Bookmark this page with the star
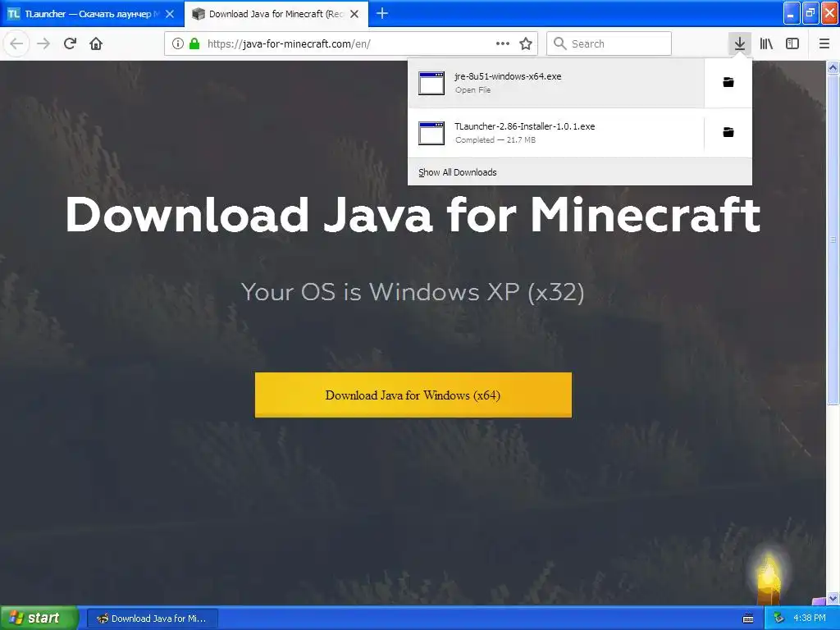The width and height of the screenshot is (840, 630). (526, 43)
